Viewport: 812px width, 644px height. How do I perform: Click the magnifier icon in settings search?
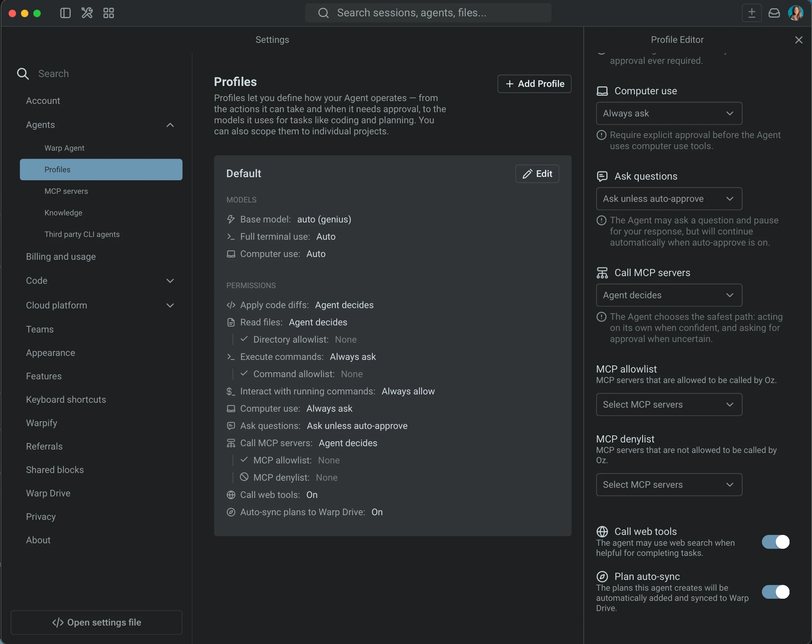(x=23, y=73)
